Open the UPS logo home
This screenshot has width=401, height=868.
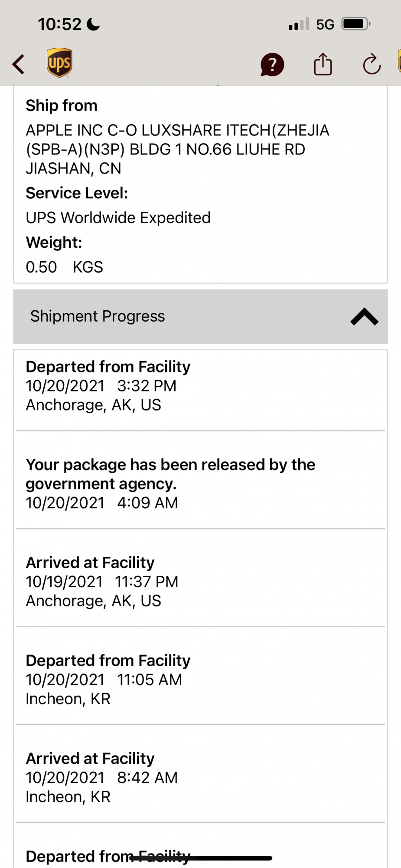[59, 63]
